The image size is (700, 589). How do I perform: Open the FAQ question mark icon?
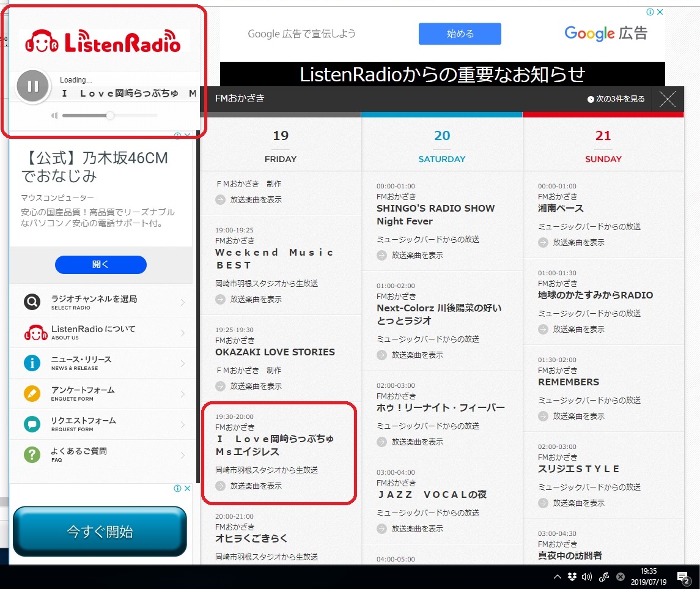coord(32,454)
